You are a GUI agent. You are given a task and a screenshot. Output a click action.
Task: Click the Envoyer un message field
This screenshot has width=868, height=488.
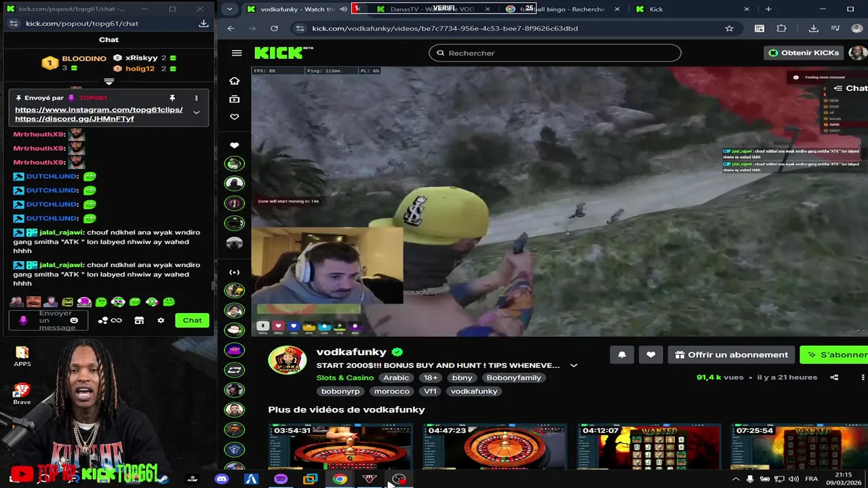click(x=49, y=321)
